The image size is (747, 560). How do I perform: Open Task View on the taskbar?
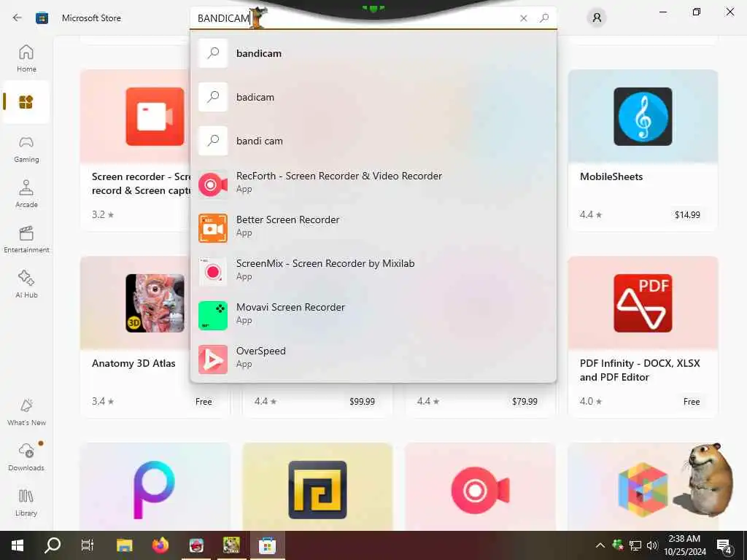88,545
